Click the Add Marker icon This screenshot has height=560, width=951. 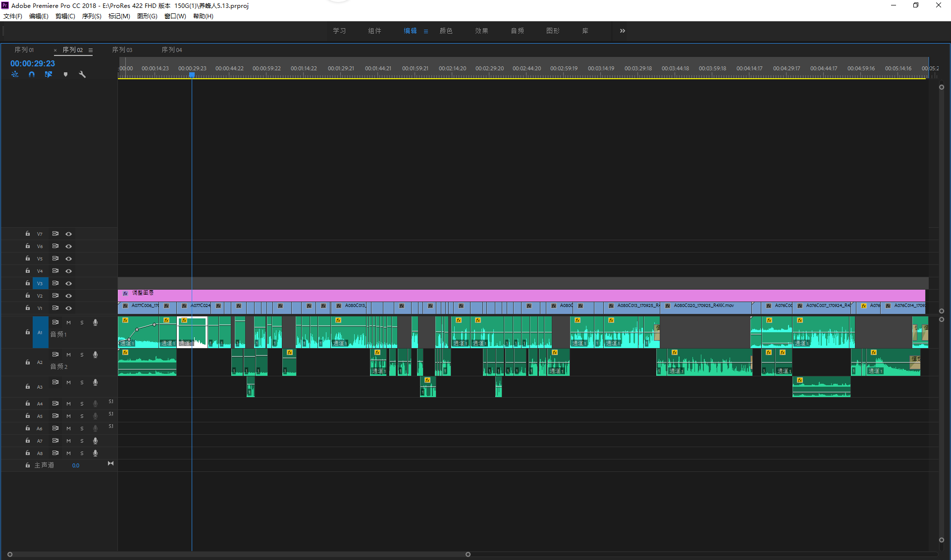65,74
